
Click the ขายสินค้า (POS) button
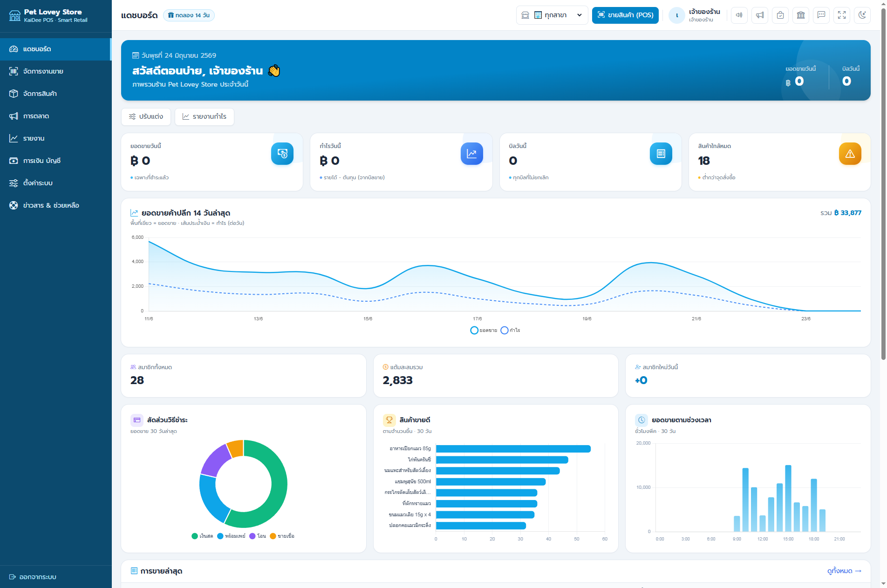pos(625,15)
